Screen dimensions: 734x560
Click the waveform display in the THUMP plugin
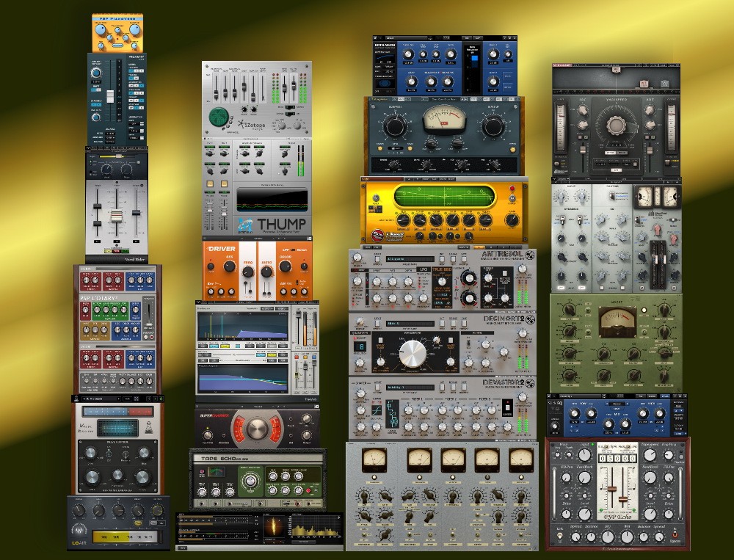(272, 200)
